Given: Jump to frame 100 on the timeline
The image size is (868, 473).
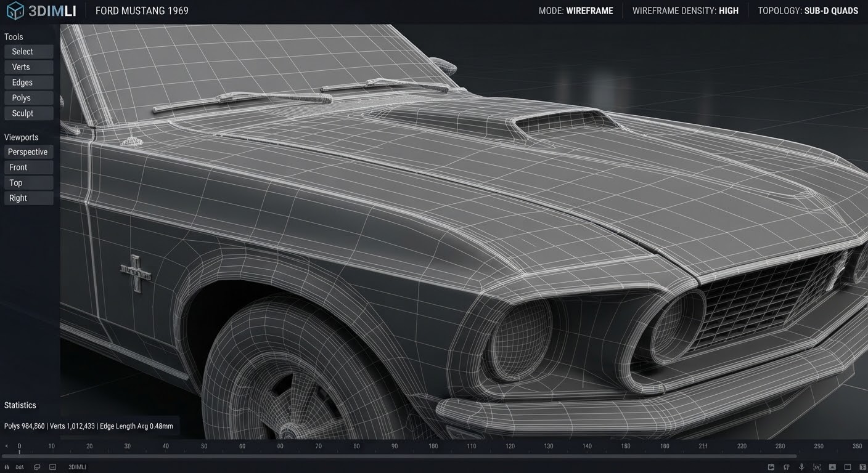Looking at the screenshot, I should [433, 446].
